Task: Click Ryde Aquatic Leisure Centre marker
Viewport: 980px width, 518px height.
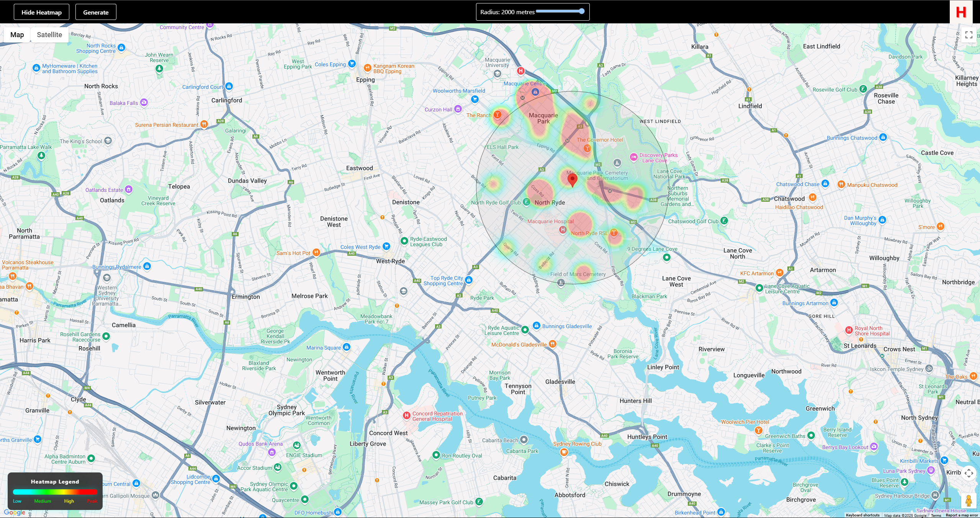Action: [x=525, y=330]
